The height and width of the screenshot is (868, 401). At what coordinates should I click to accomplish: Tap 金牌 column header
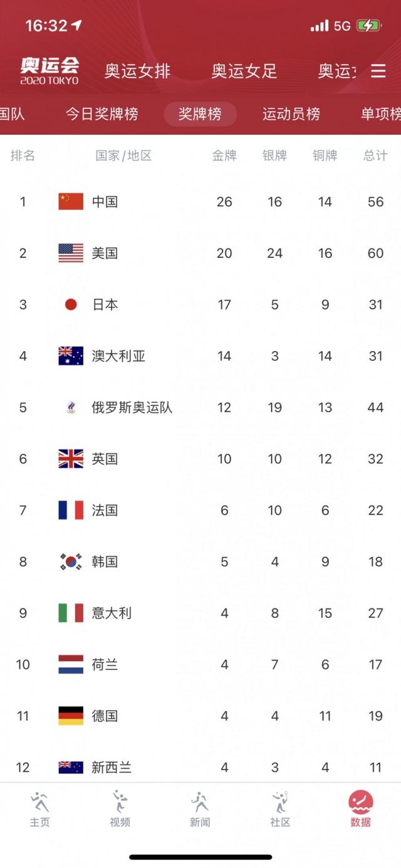[x=224, y=155]
